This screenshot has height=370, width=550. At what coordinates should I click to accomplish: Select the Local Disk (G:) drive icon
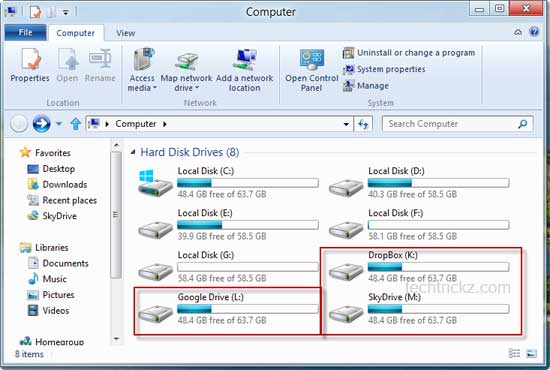[155, 271]
